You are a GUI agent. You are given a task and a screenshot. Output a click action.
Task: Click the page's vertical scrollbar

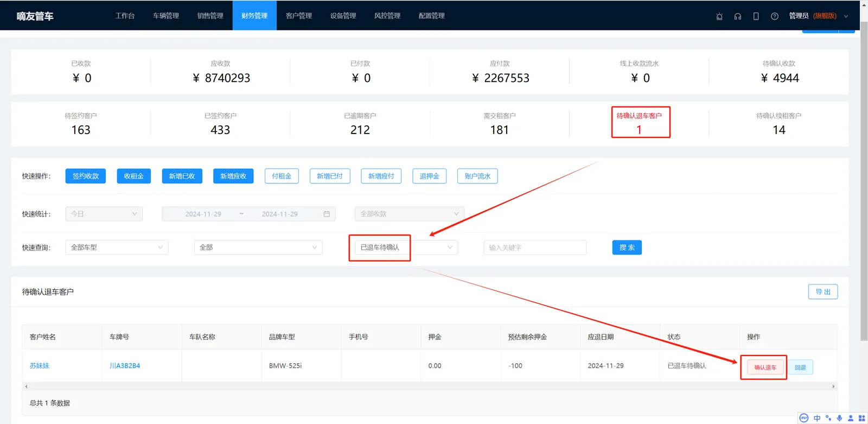(x=864, y=182)
